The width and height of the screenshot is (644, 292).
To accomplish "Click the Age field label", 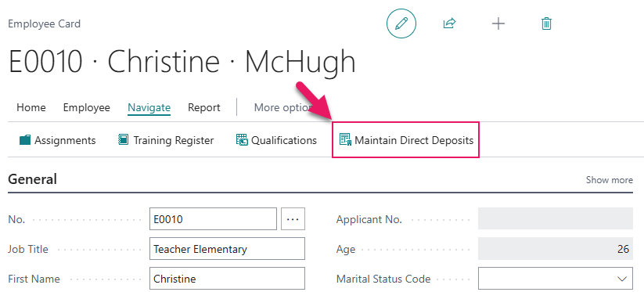I will pyautogui.click(x=346, y=249).
